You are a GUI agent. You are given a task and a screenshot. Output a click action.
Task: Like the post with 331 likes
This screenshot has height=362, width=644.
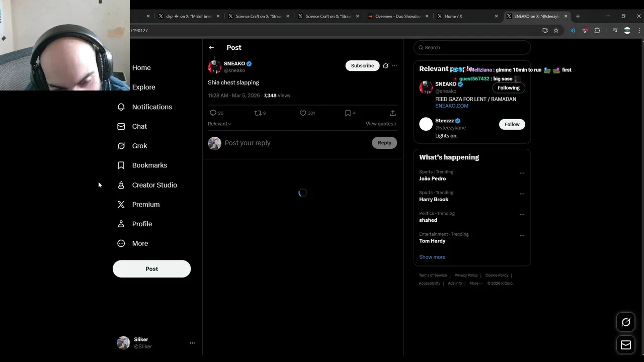pos(303,113)
